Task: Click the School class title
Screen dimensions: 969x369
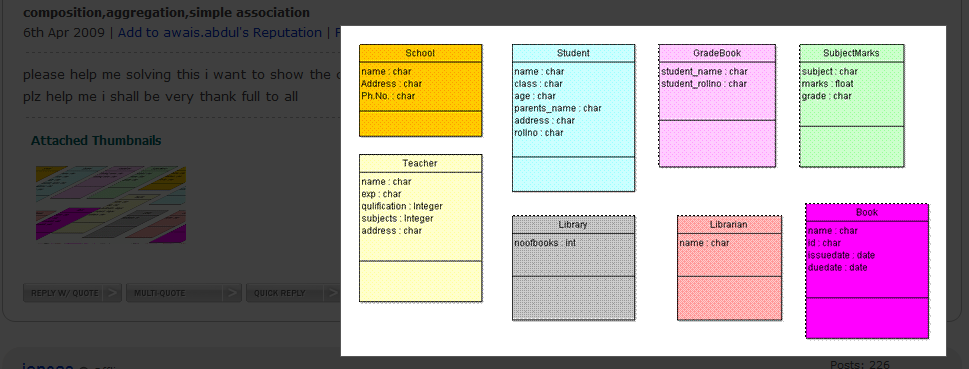Action: click(420, 53)
